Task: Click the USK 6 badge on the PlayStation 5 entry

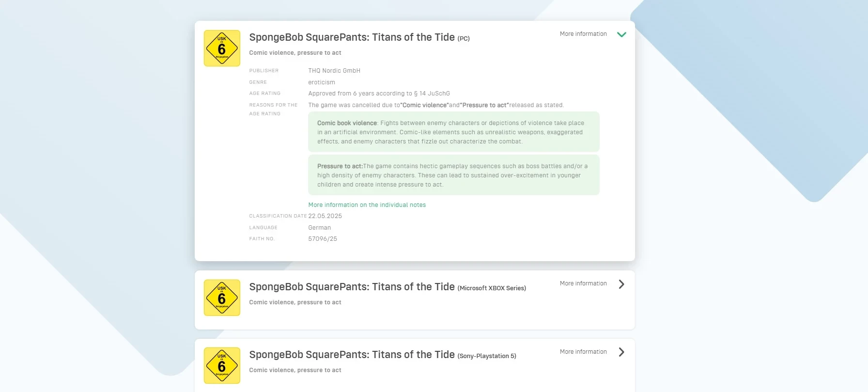Action: click(222, 366)
